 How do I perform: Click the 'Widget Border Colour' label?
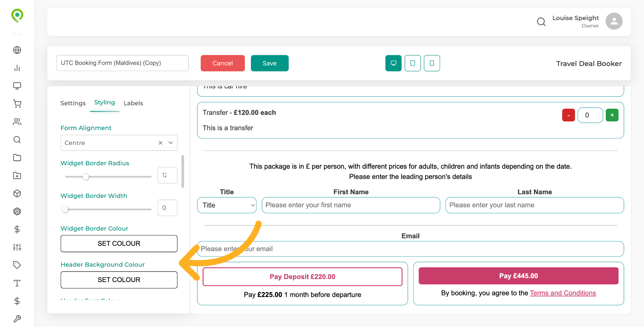point(94,229)
